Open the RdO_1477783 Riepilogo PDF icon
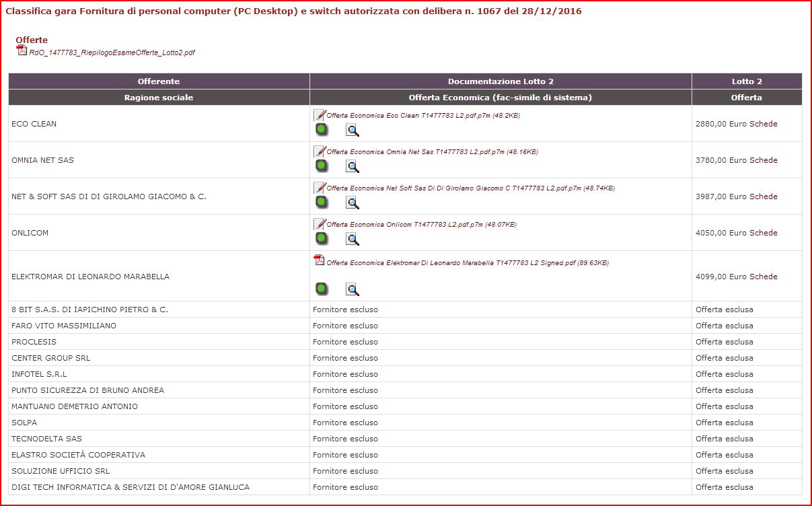 point(21,51)
